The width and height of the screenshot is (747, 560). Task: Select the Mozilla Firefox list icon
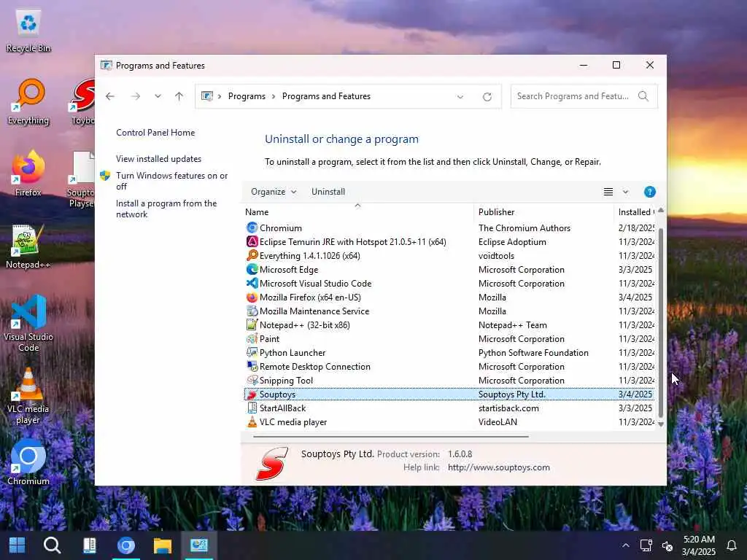(x=252, y=297)
